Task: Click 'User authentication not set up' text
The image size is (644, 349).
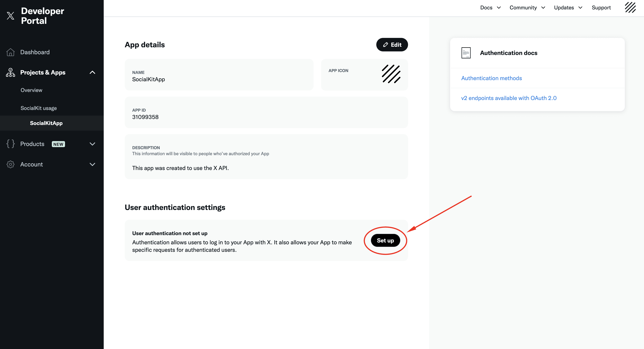Action: click(x=170, y=233)
